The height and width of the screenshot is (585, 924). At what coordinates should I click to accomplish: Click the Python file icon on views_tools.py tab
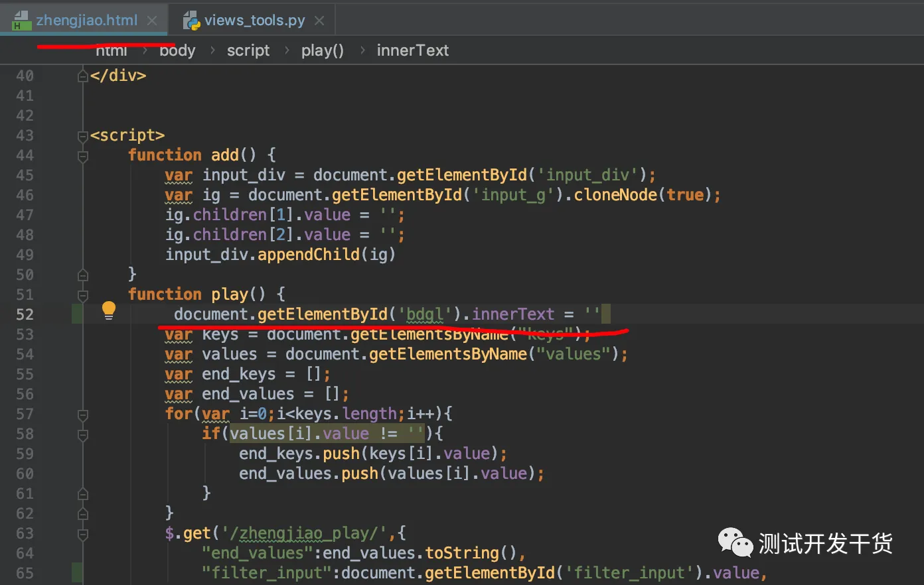coord(191,21)
